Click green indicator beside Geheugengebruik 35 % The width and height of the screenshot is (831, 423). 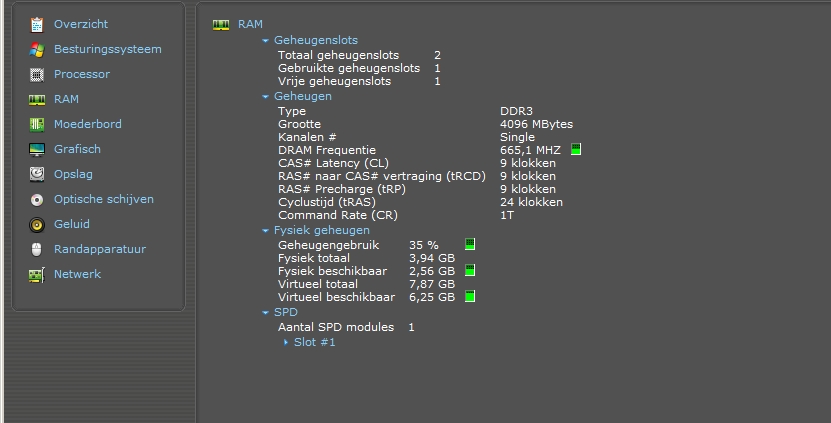pyautogui.click(x=470, y=244)
